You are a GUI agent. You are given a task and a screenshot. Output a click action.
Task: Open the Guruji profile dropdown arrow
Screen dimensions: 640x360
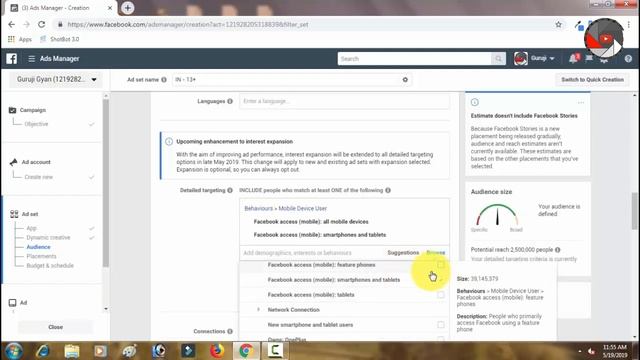coord(552,59)
